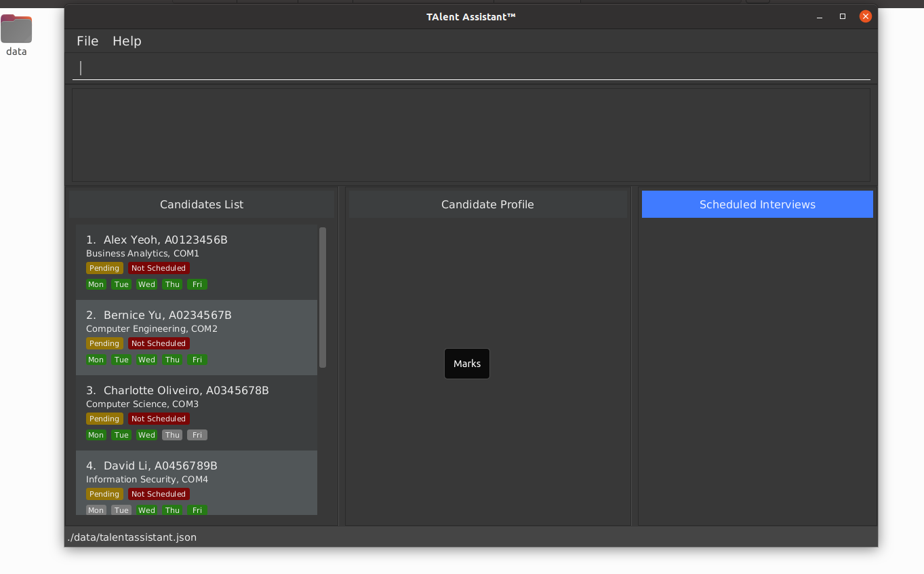The height and width of the screenshot is (574, 924).
Task: Click Bernice Yu's Fri availability tag
Action: click(x=197, y=360)
